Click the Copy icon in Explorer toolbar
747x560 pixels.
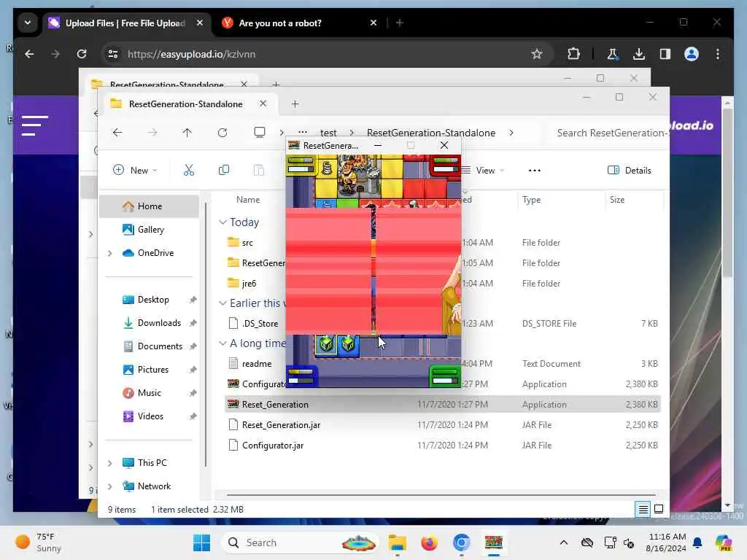pos(223,170)
